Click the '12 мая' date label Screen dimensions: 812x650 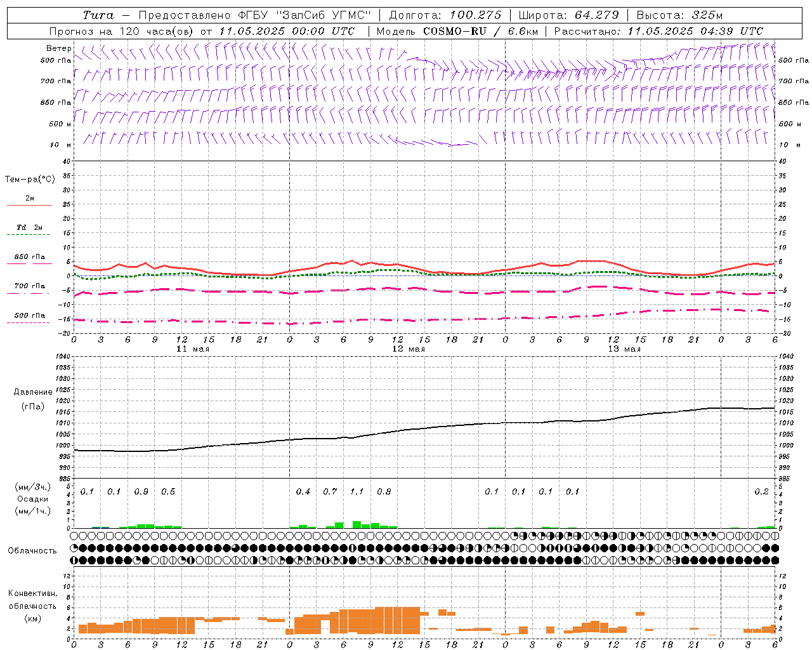[x=409, y=349]
